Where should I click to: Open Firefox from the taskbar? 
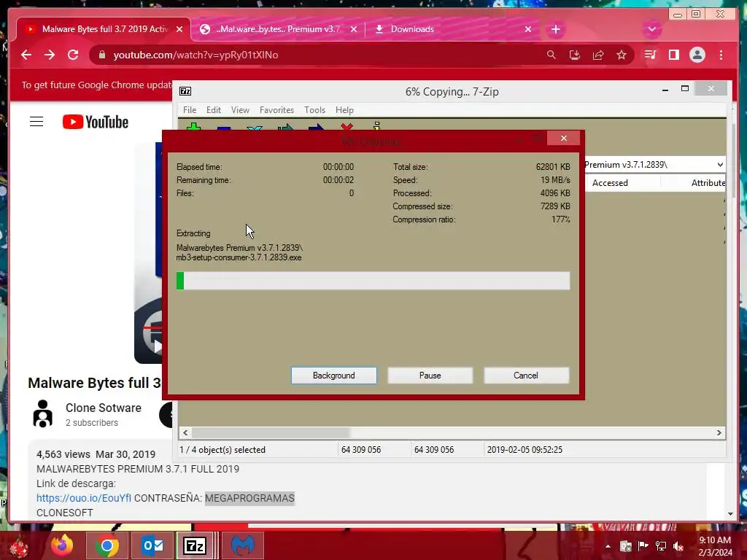point(63,545)
